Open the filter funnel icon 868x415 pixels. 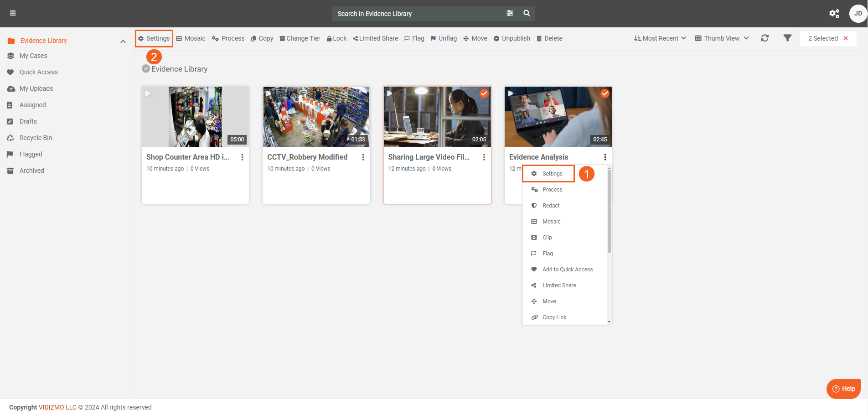787,38
